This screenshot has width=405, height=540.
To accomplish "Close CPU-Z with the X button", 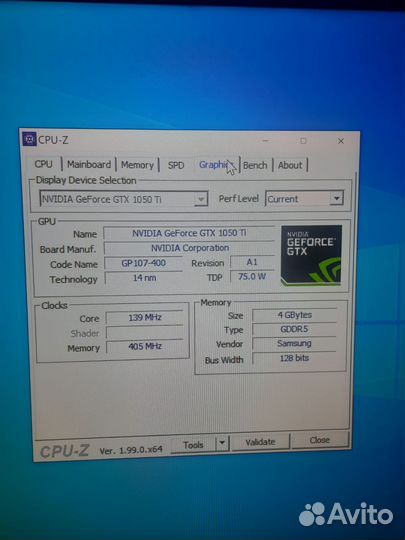I will (341, 141).
